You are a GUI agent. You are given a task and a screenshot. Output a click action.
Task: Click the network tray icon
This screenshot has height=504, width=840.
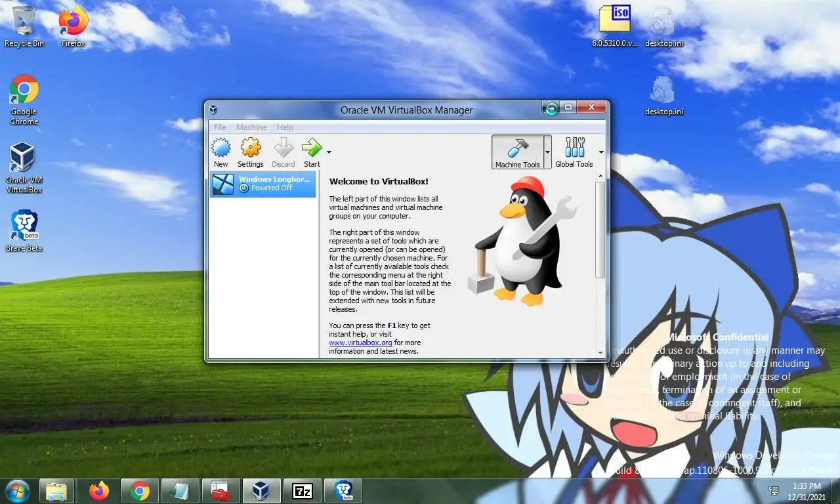774,490
